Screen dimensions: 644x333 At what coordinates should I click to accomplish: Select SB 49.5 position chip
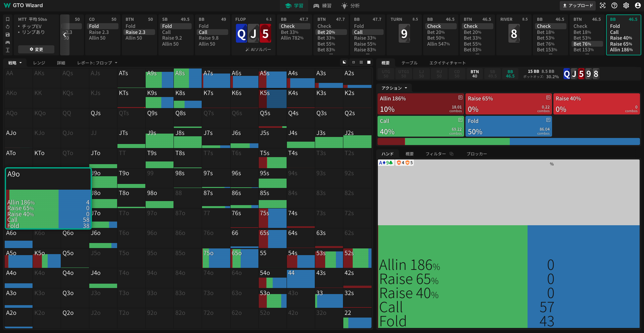[492, 74]
